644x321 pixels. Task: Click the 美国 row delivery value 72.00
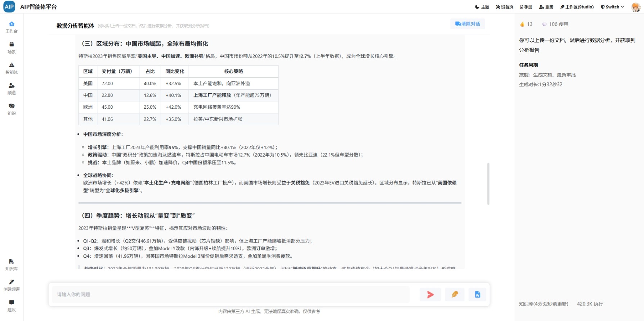(107, 83)
